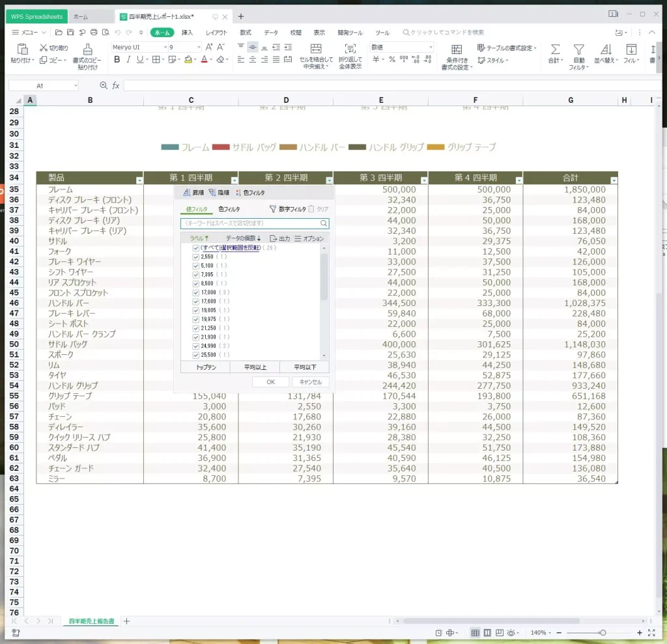Expand the 第 3 四半期 column filter arrow
667x644 pixels.
point(423,180)
